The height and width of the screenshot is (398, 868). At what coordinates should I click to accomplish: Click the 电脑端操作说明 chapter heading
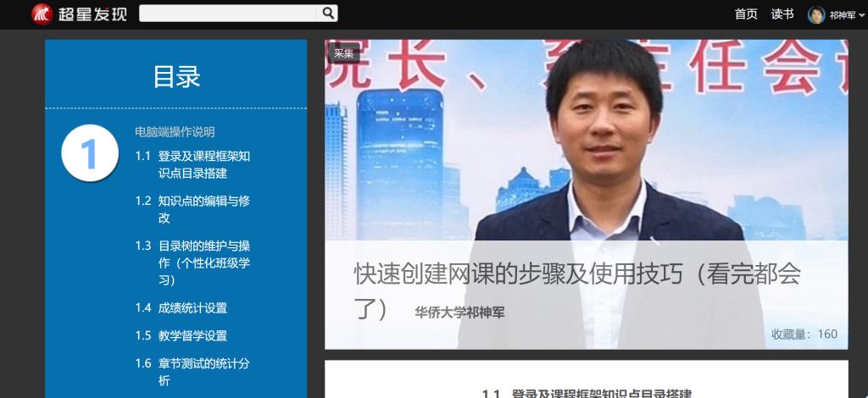coord(175,132)
